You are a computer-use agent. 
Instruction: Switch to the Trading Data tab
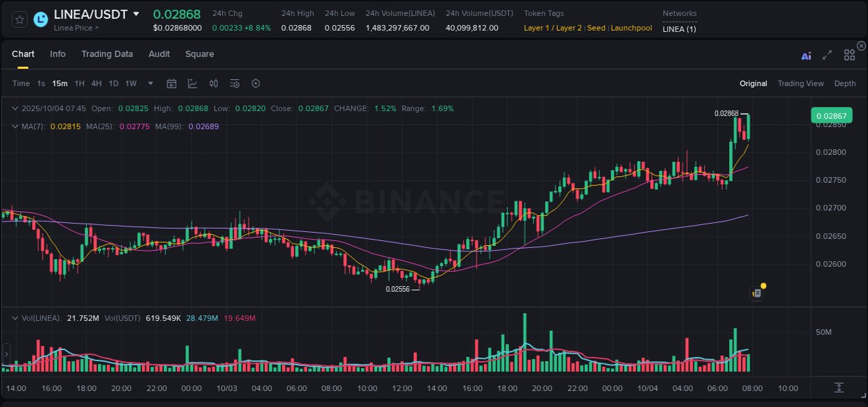(x=107, y=54)
